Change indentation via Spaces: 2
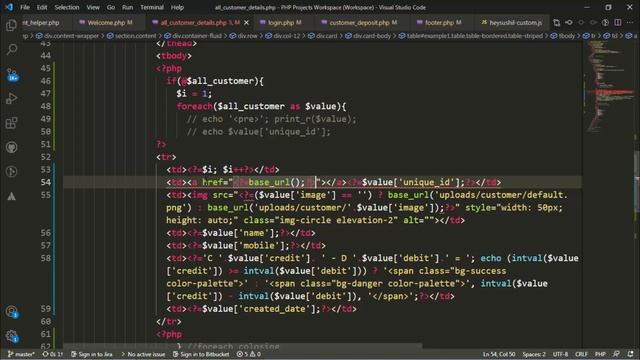This screenshot has height=360, width=640. pyautogui.click(x=534, y=354)
